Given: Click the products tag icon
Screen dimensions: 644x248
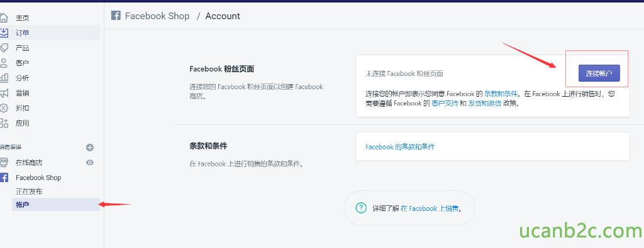Looking at the screenshot, I should (x=4, y=48).
